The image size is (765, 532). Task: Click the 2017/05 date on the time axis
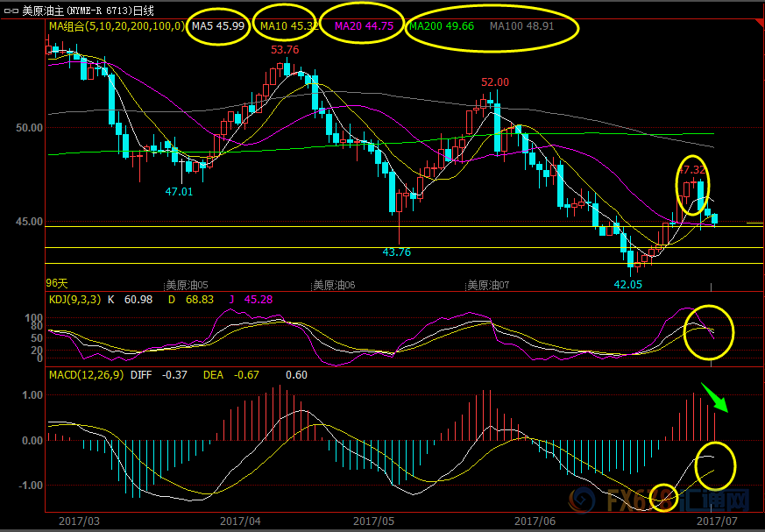(x=376, y=521)
